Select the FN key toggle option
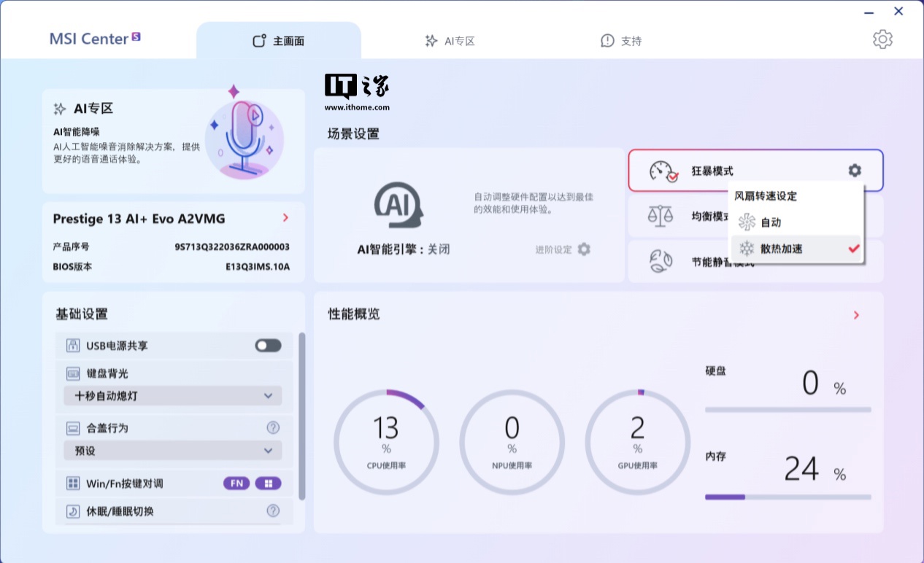 coord(236,484)
